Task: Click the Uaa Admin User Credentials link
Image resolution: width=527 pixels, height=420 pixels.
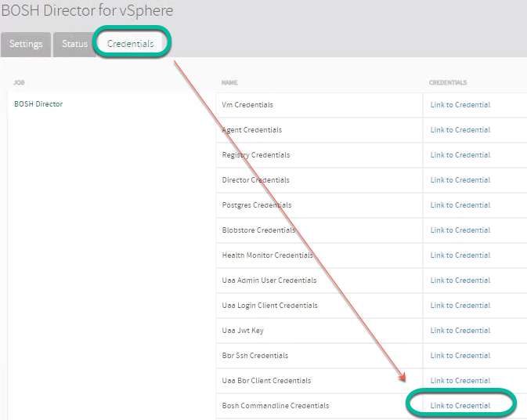Action: pos(460,281)
